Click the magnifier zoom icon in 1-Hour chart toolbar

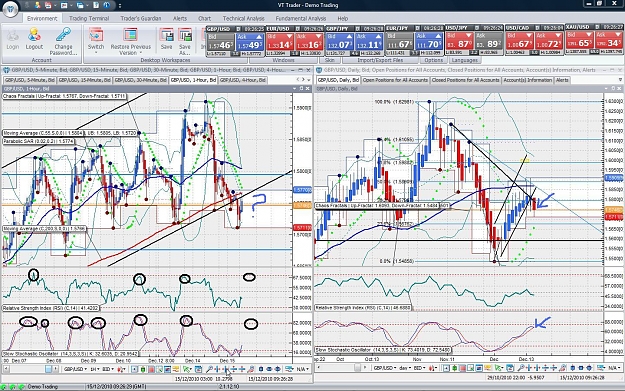[x=209, y=369]
